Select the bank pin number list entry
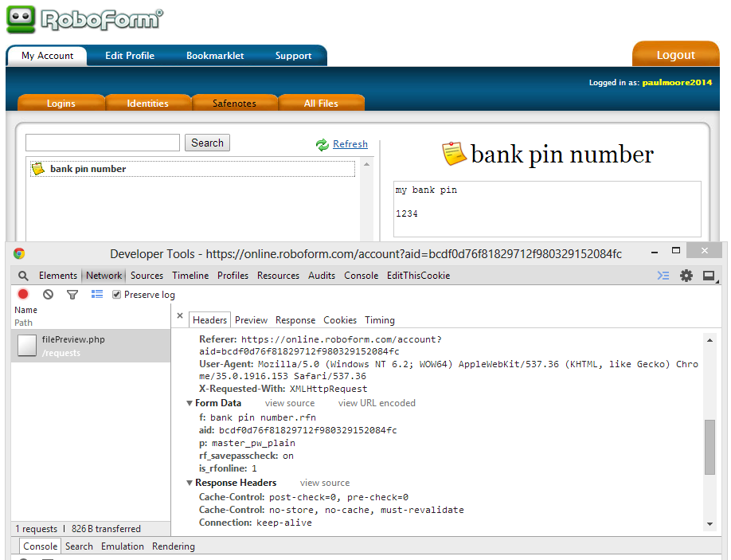Image resolution: width=731 pixels, height=560 pixels. (193, 169)
